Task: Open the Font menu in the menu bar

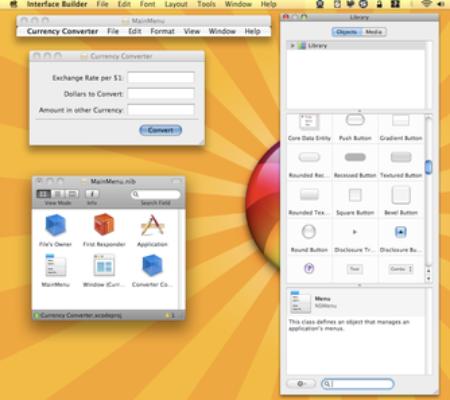Action: pos(147,4)
